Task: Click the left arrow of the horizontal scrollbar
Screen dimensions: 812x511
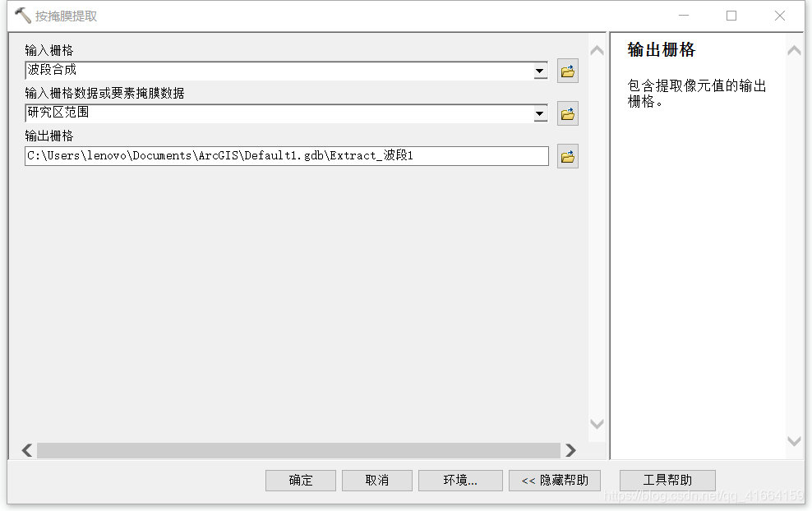Action: (x=27, y=450)
